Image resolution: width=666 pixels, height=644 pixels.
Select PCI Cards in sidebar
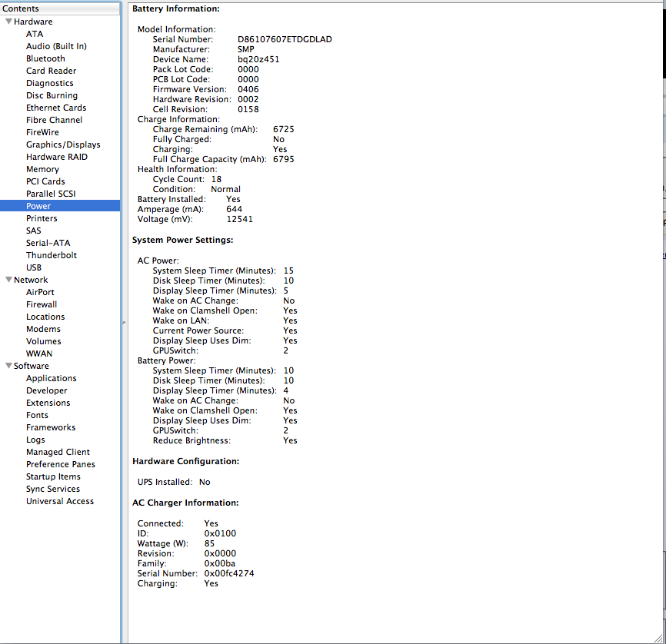45,181
